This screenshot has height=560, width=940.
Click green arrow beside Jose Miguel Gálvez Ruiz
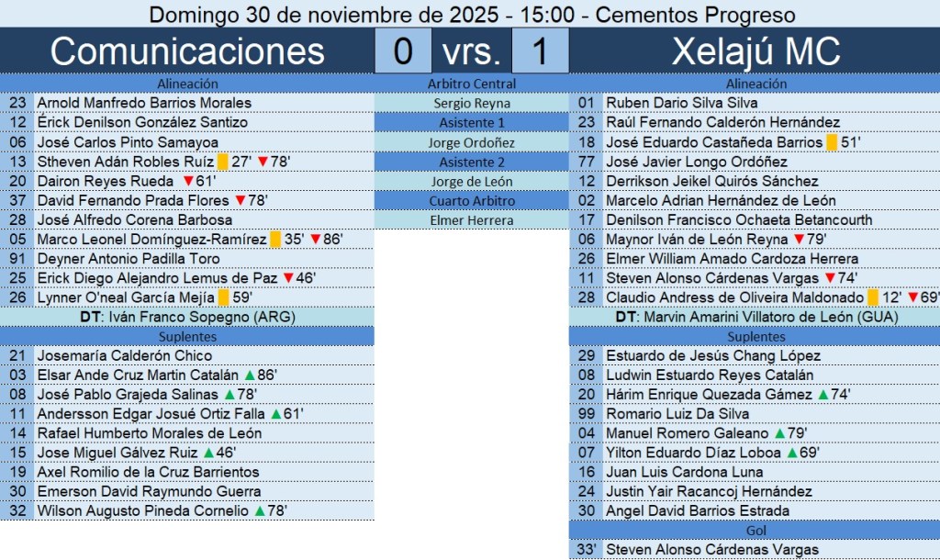[207, 453]
